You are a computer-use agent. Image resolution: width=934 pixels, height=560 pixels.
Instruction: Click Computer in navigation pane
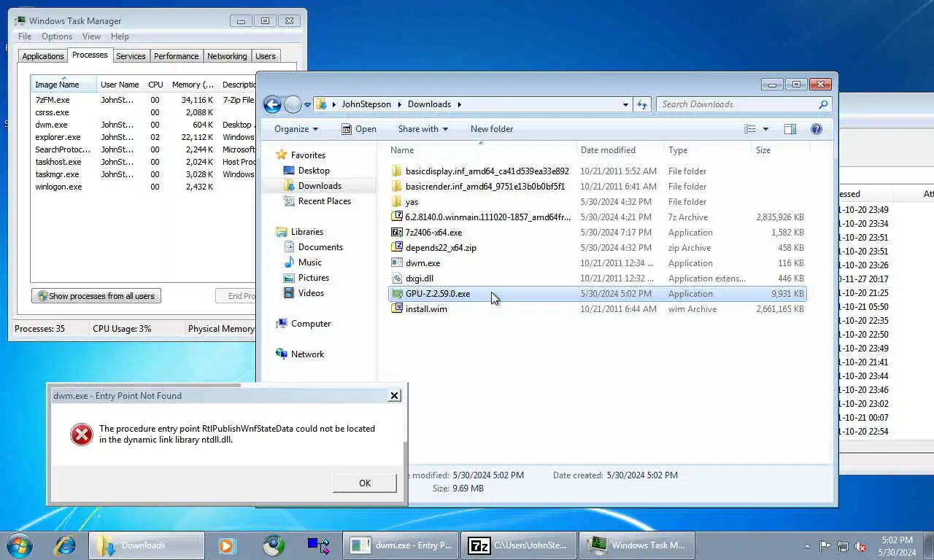311,324
